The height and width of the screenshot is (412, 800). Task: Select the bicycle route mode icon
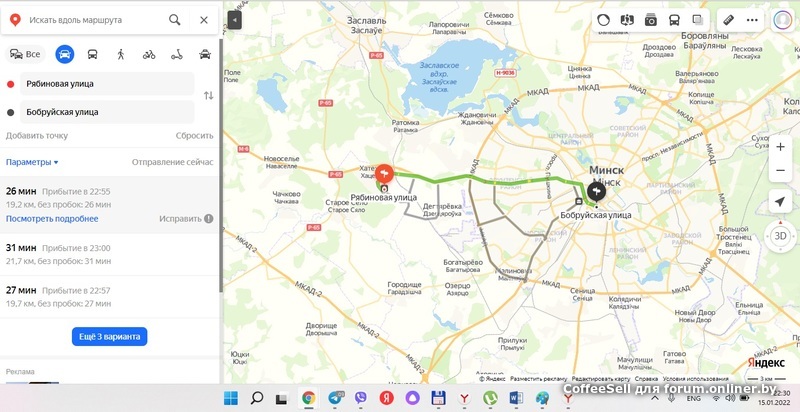149,54
